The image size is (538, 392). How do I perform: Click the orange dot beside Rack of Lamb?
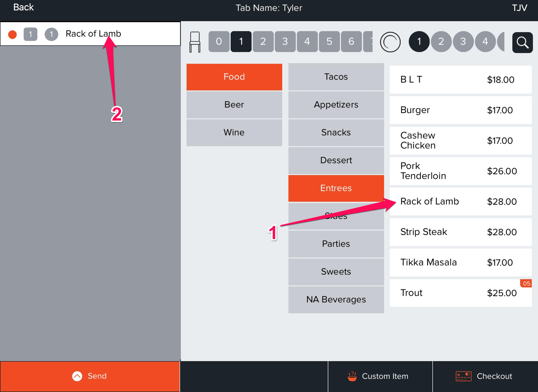12,34
